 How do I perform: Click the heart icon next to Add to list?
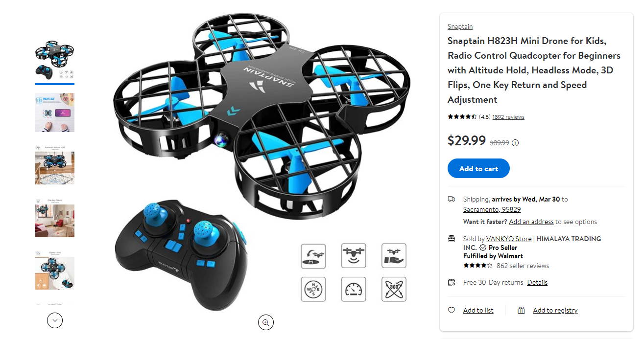click(x=452, y=310)
